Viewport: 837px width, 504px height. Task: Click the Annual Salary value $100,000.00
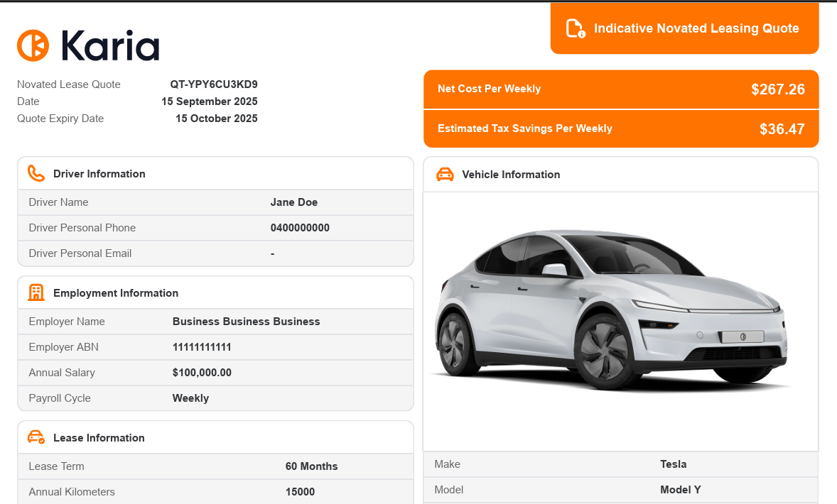click(x=202, y=373)
